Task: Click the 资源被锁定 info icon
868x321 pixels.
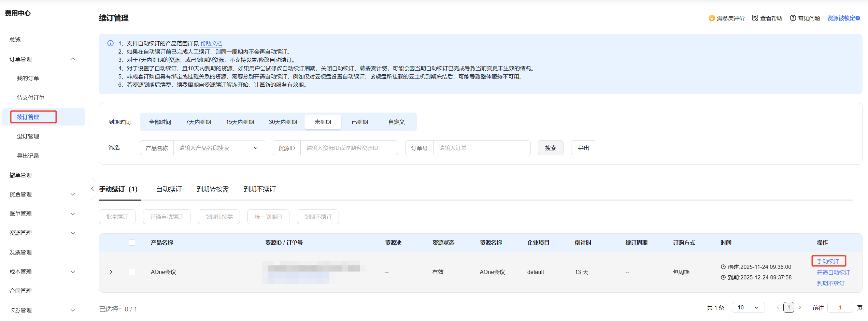Action: (x=858, y=18)
